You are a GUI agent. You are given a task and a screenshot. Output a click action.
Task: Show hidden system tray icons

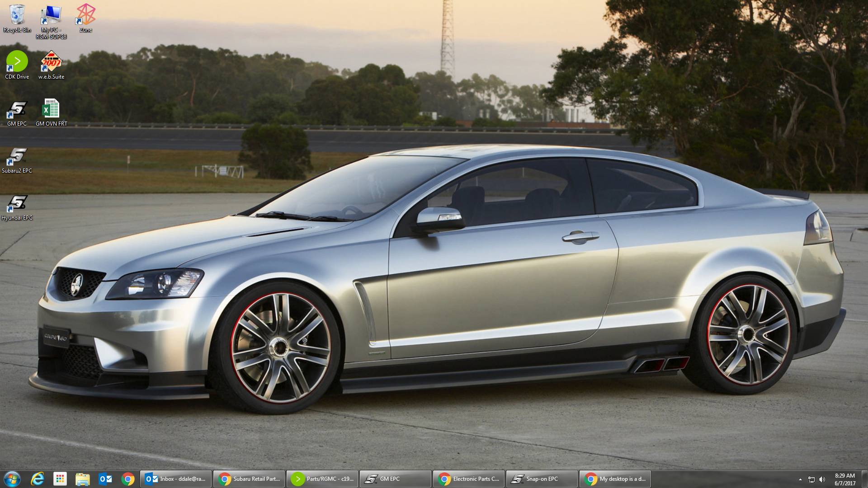[800, 479]
